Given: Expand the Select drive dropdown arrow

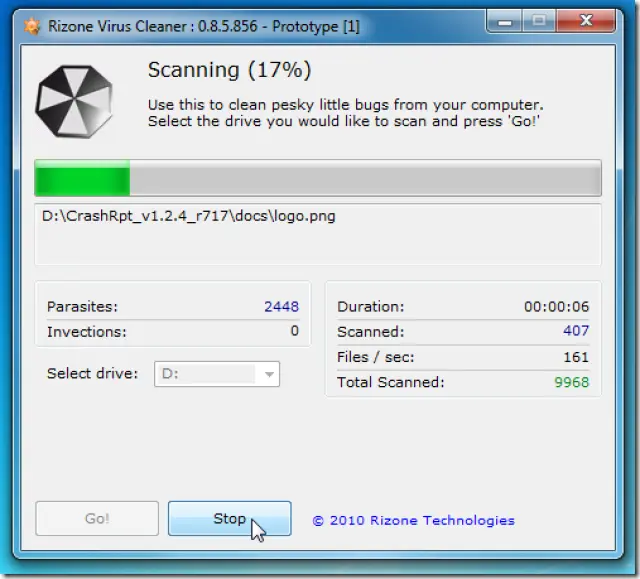Looking at the screenshot, I should [268, 374].
